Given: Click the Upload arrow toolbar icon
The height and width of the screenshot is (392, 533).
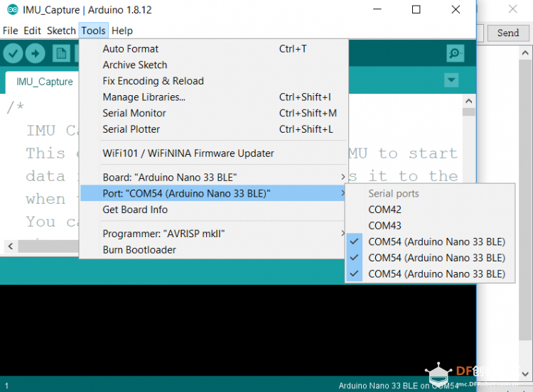Looking at the screenshot, I should pyautogui.click(x=36, y=53).
